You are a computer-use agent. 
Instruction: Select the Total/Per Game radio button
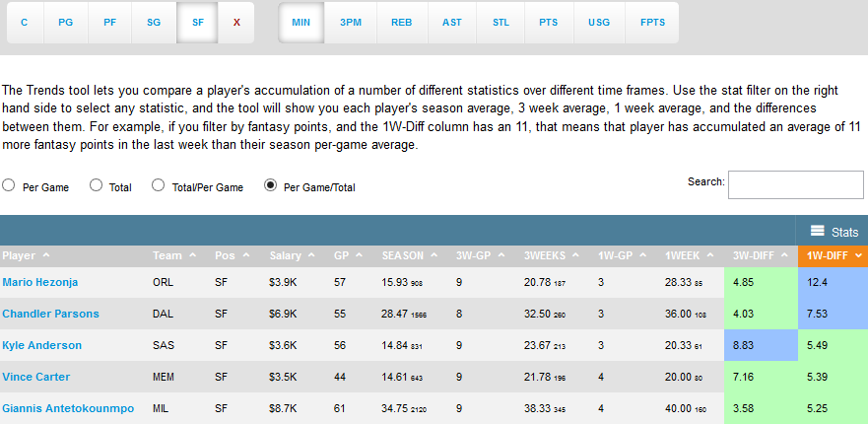[159, 185]
